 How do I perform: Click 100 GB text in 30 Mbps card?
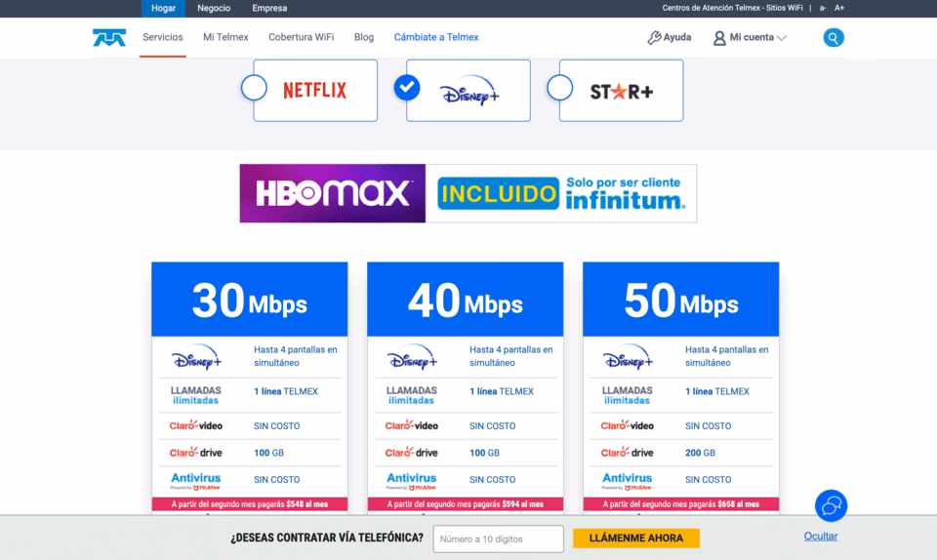269,453
